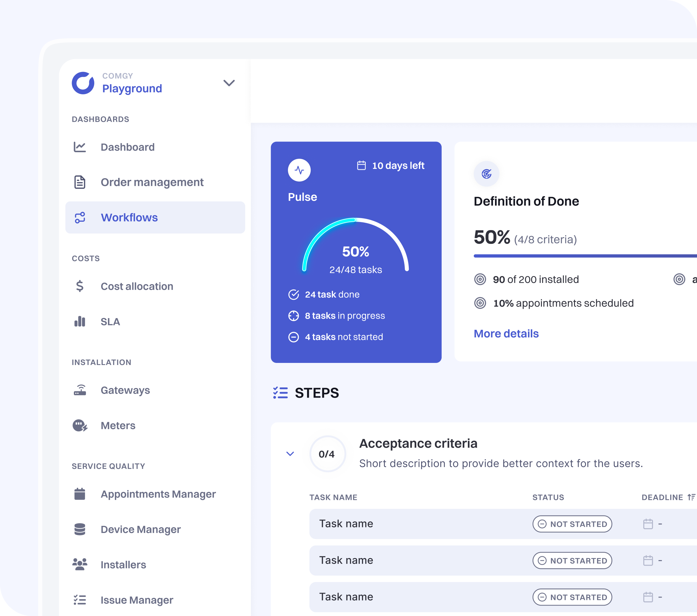Image resolution: width=697 pixels, height=616 pixels.
Task: Click the Definition of Done target icon
Action: (x=487, y=174)
